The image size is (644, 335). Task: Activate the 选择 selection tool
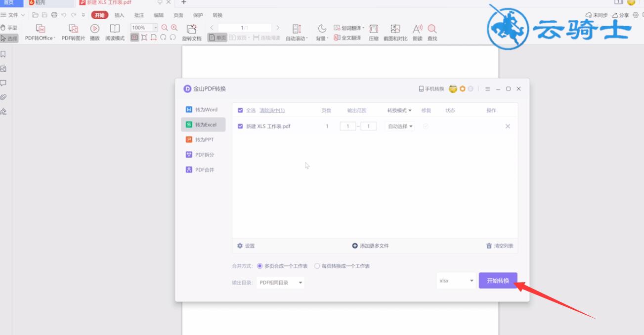9,38
